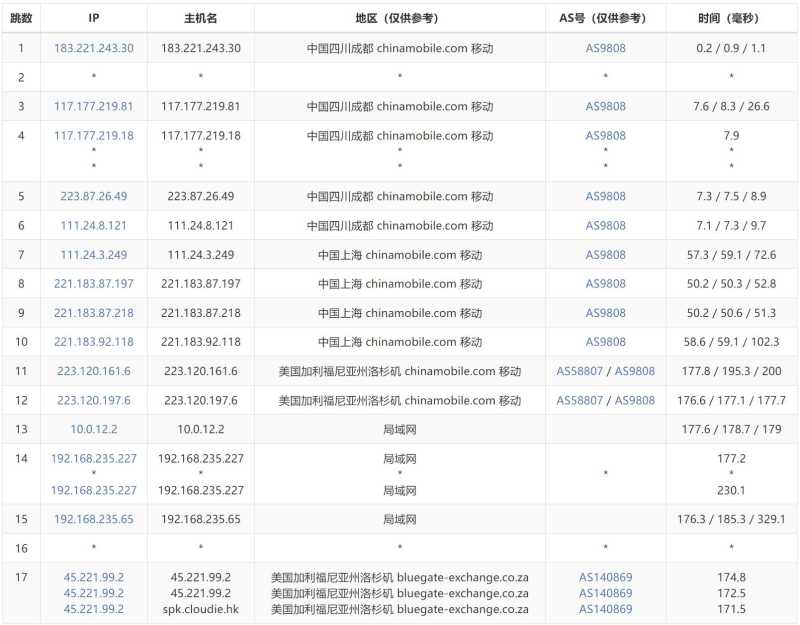Image resolution: width=800 pixels, height=625 pixels.
Task: Open link for IP 223.120.161.6
Action: coord(93,371)
